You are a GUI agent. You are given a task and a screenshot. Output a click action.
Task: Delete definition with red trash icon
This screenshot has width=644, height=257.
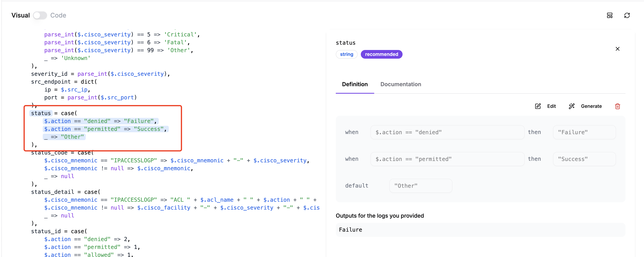coord(617,106)
